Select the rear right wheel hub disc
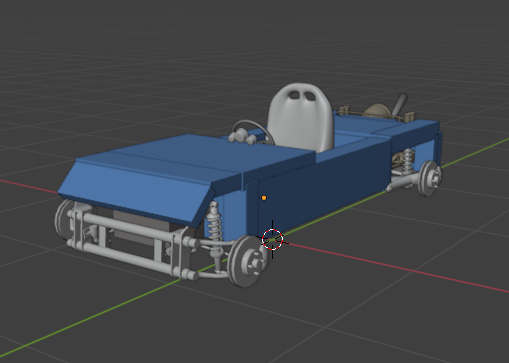The width and height of the screenshot is (509, 363). click(430, 179)
